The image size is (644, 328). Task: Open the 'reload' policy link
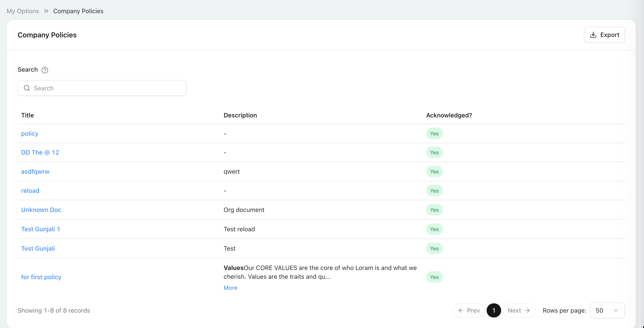[30, 191]
